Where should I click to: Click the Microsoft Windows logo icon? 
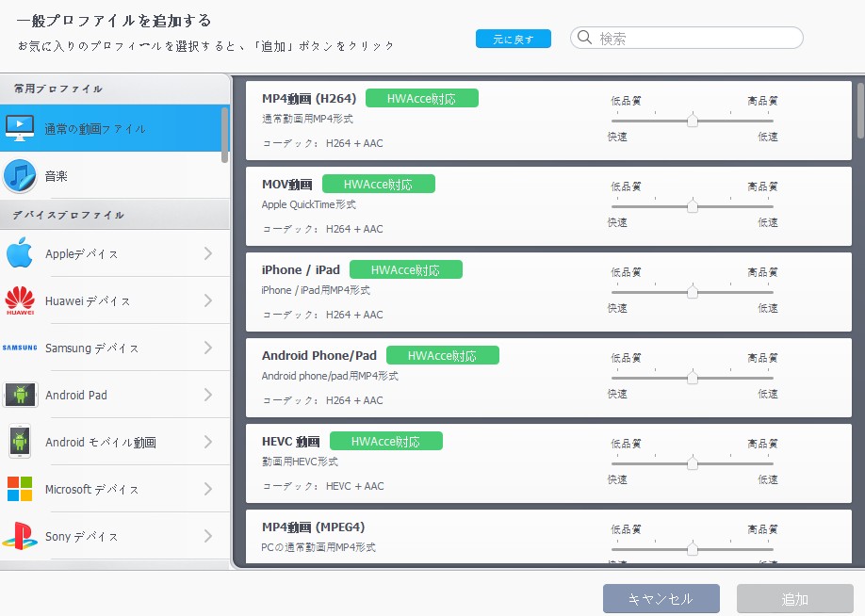pyautogui.click(x=20, y=489)
